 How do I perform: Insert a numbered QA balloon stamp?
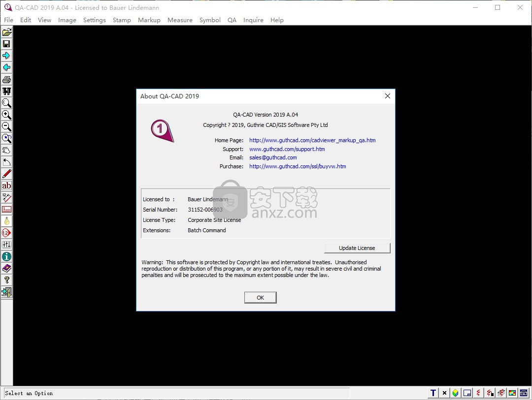[7, 233]
